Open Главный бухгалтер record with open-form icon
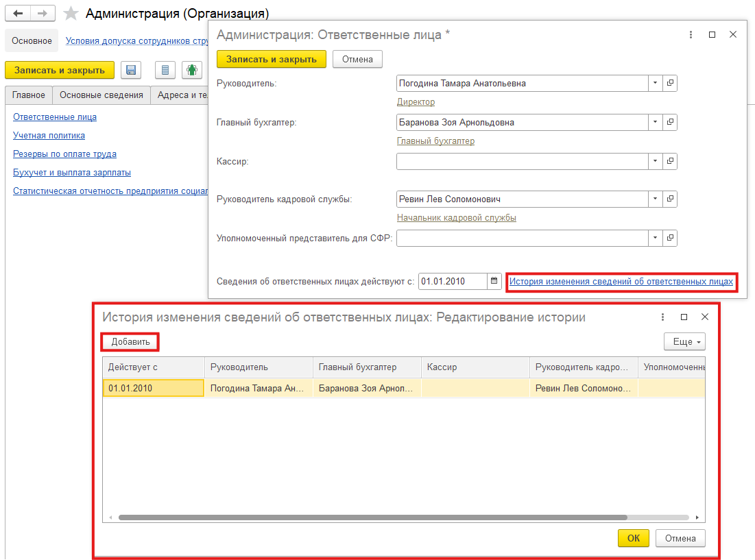Screen dimensions: 755x560 (x=670, y=122)
